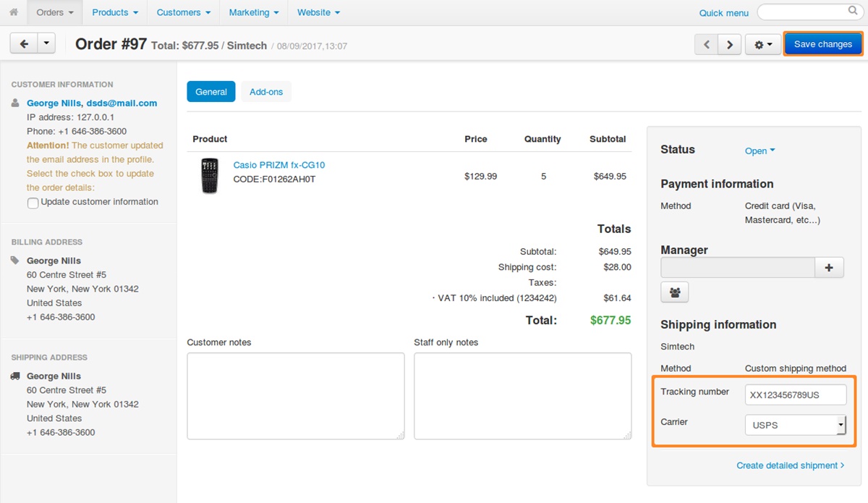The height and width of the screenshot is (503, 868).
Task: Go to previous order with left chevron
Action: coord(707,44)
